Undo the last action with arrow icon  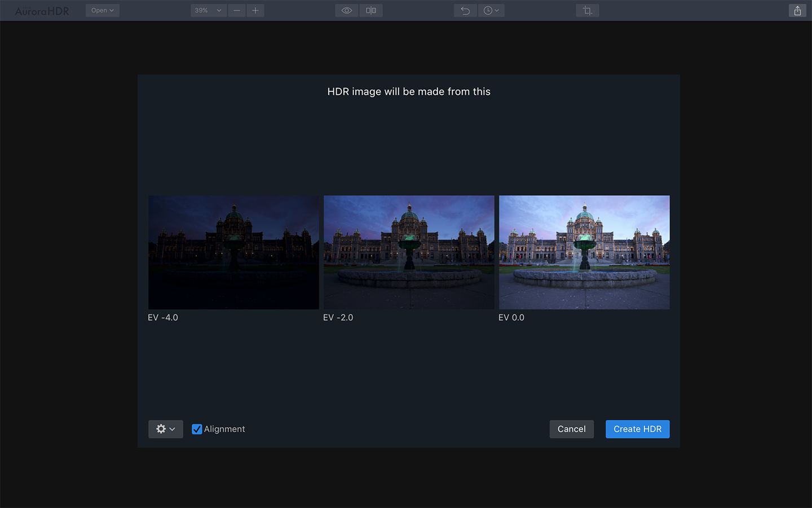(x=465, y=10)
